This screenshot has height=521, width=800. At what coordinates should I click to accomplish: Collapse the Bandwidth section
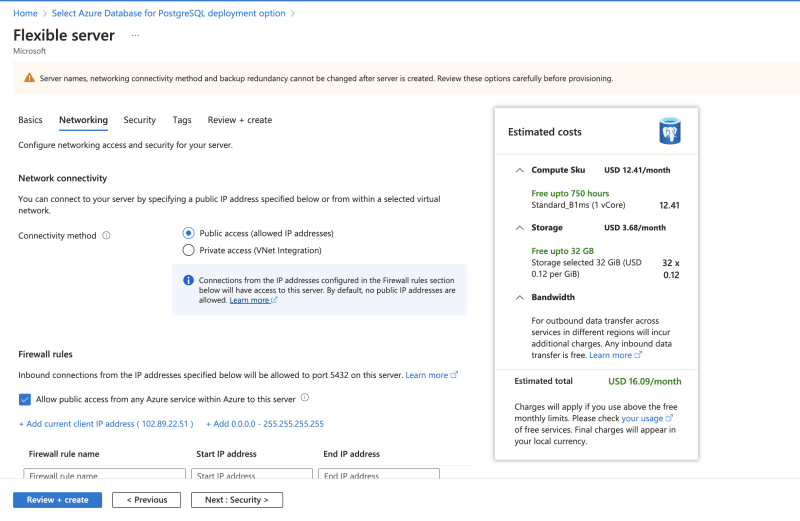point(519,297)
